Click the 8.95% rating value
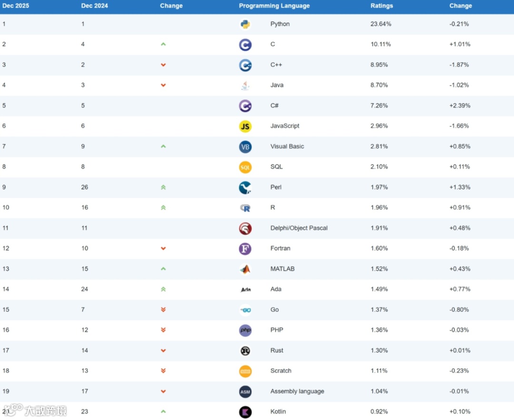The image size is (514, 420). [x=379, y=65]
